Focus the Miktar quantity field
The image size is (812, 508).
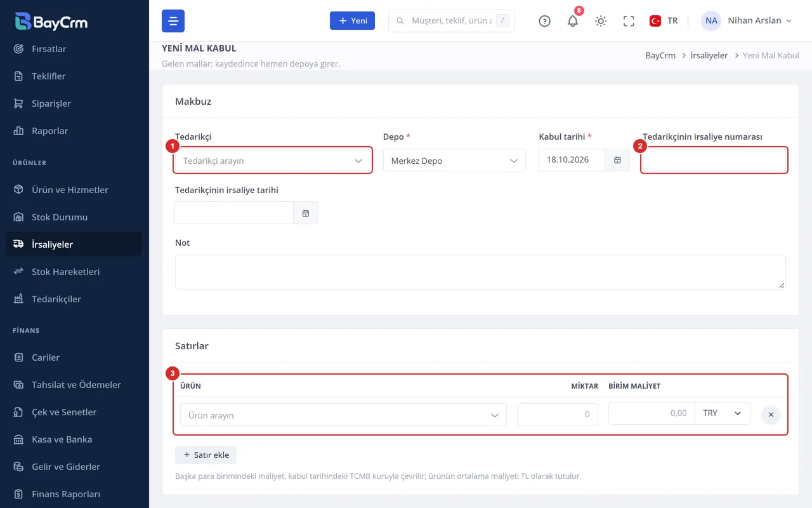coord(558,415)
